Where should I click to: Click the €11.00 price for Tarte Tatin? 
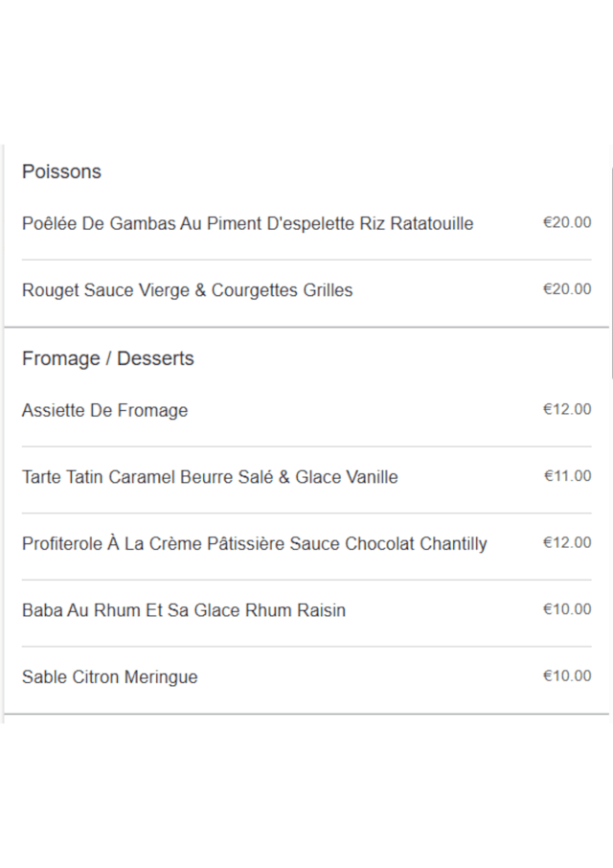click(x=568, y=475)
